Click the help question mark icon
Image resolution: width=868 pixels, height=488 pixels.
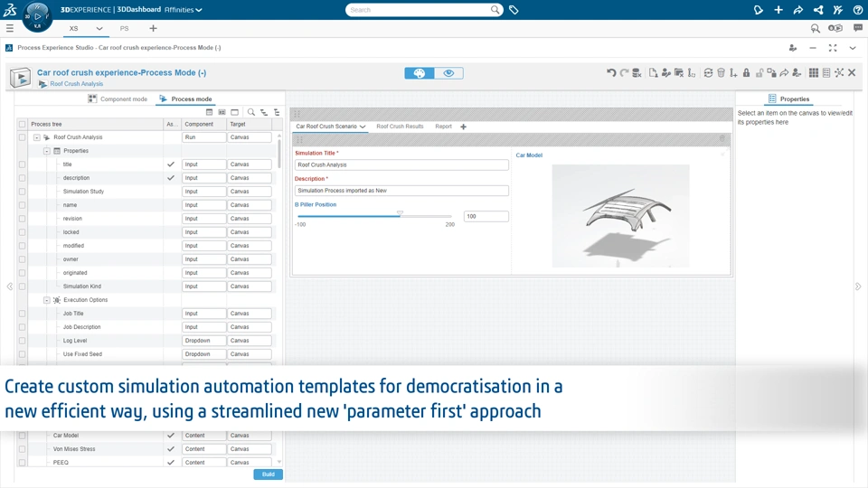(x=857, y=10)
